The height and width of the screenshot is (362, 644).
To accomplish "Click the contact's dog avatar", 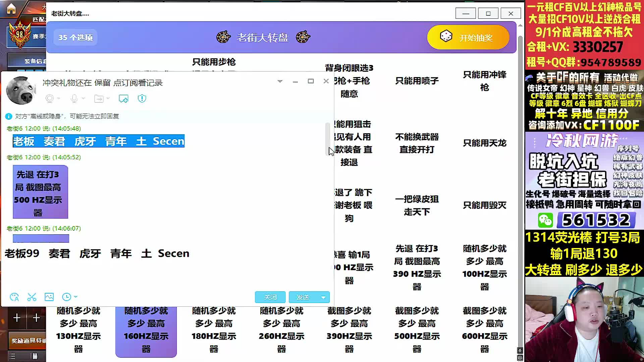I will (x=21, y=90).
